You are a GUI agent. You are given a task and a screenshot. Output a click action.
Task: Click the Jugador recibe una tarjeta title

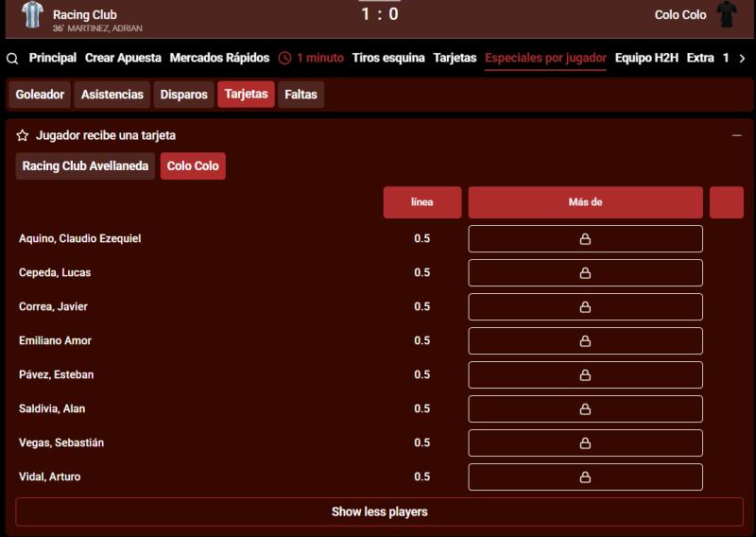pos(106,135)
